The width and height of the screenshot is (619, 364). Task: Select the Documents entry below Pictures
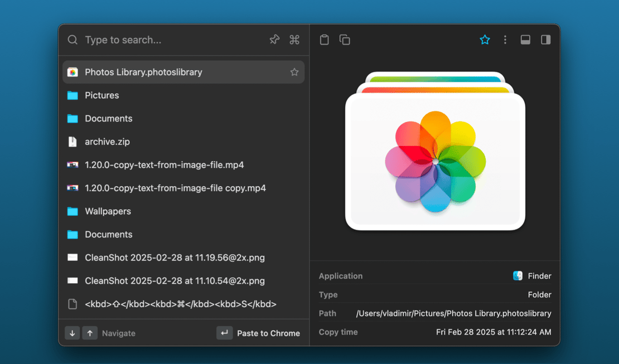tap(183, 118)
